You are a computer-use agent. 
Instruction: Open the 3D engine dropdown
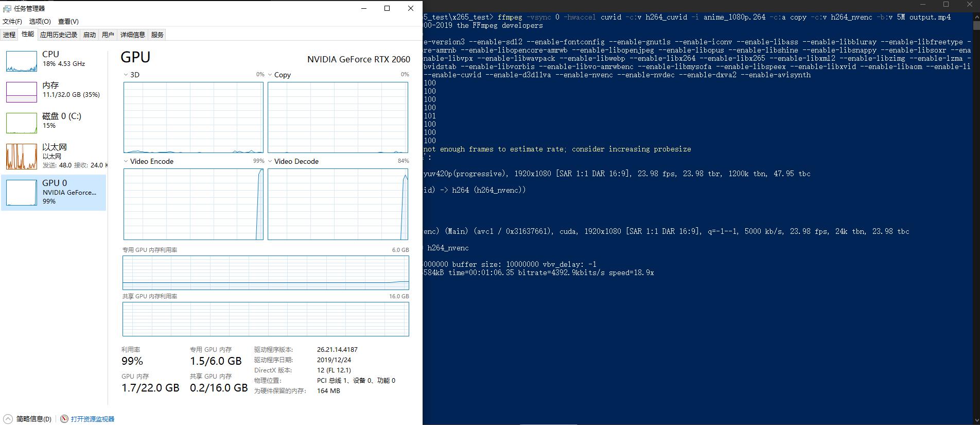point(126,75)
